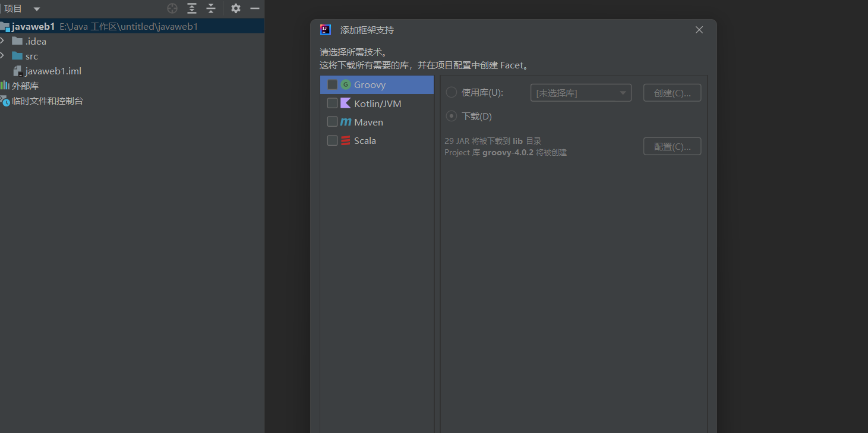This screenshot has width=868, height=433.
Task: Select the 使用库 radio button
Action: (452, 93)
